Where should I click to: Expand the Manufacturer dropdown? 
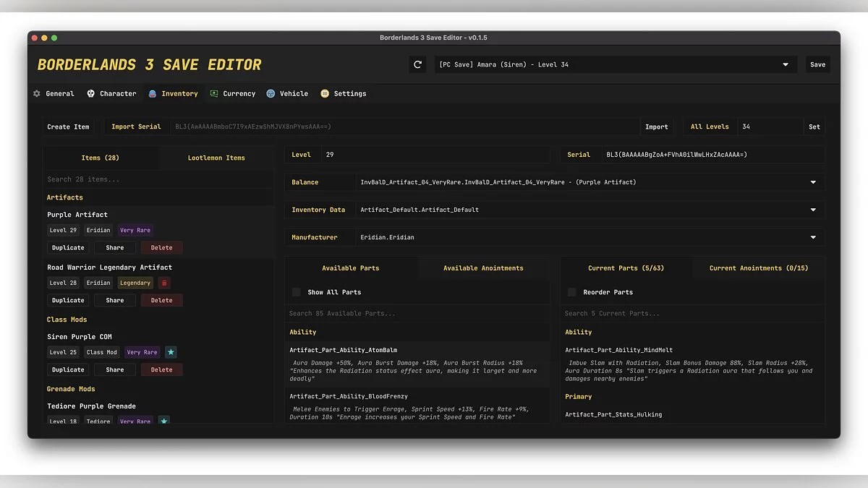coord(813,237)
